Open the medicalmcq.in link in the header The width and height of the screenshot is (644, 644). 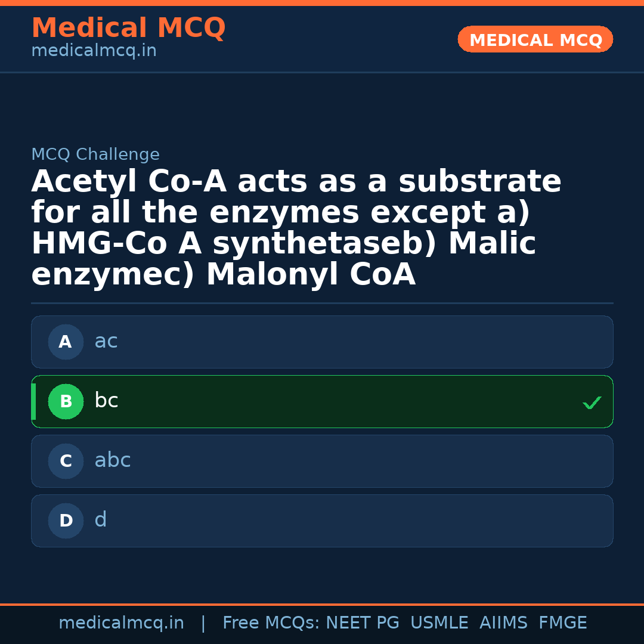93,50
